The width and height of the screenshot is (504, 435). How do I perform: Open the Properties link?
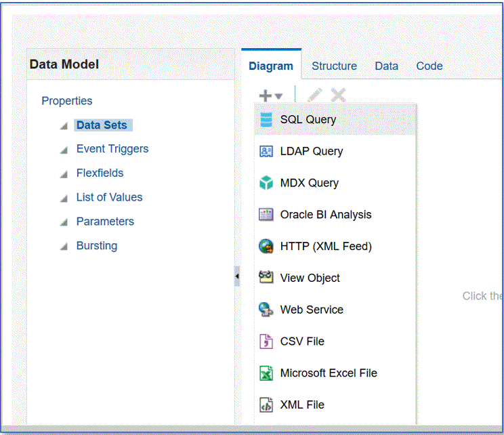pos(67,101)
